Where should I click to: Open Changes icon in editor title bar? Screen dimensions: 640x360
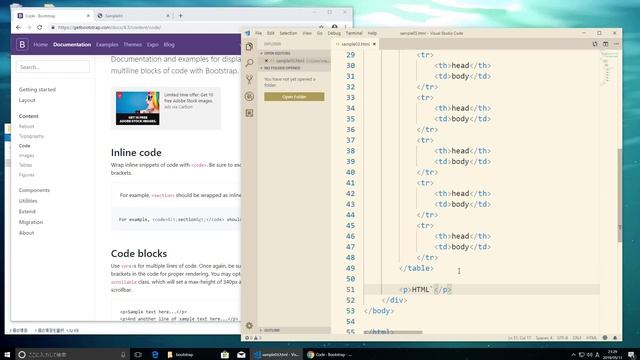coord(595,44)
